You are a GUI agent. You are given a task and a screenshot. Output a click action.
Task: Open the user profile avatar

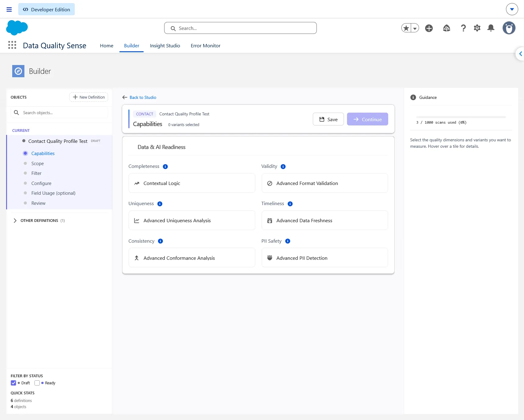pyautogui.click(x=509, y=28)
